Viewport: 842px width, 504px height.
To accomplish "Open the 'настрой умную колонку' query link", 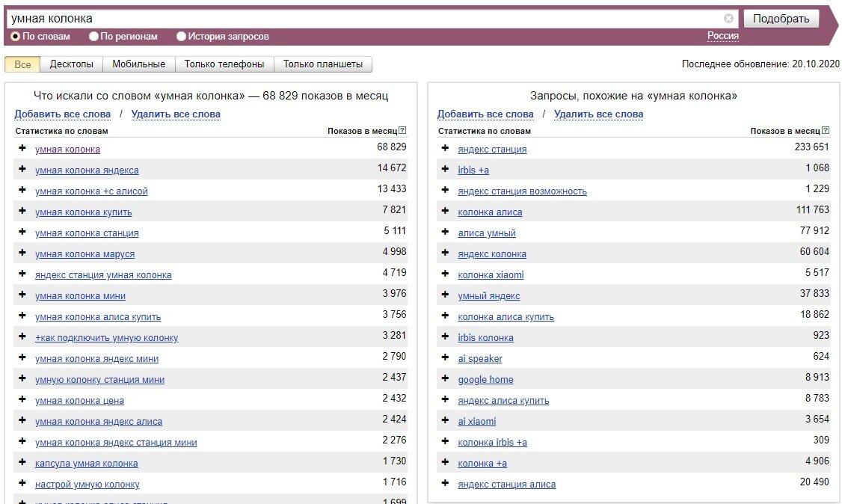I will click(87, 484).
